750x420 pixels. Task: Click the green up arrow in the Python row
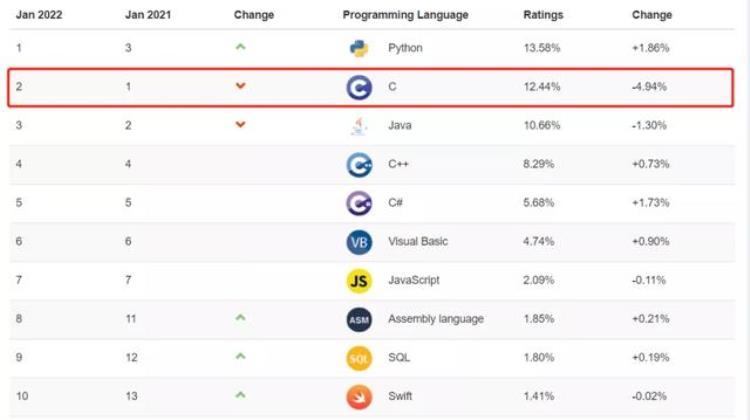(240, 48)
